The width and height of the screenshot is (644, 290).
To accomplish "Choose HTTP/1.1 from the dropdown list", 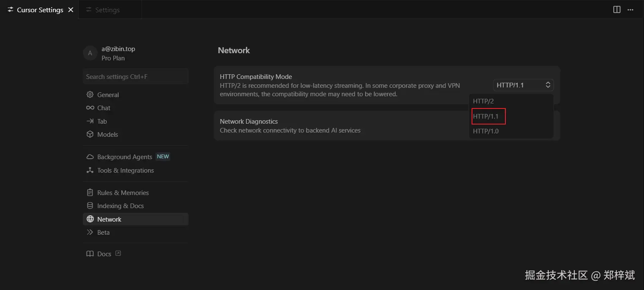I will click(x=511, y=116).
